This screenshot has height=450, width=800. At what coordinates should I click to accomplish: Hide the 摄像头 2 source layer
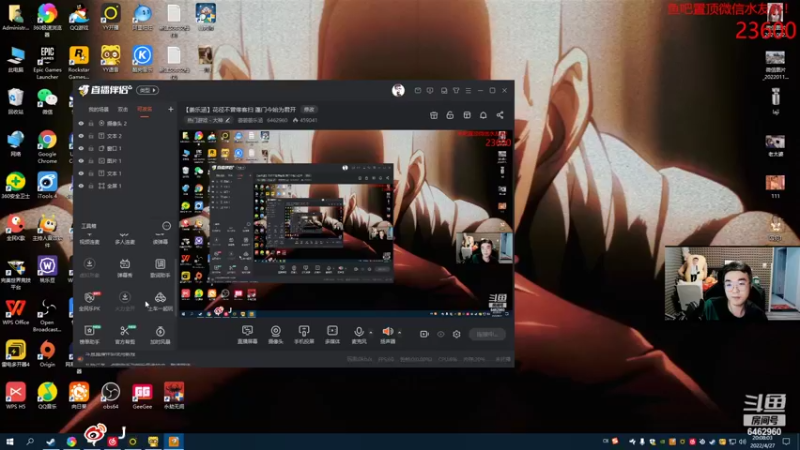pyautogui.click(x=81, y=123)
